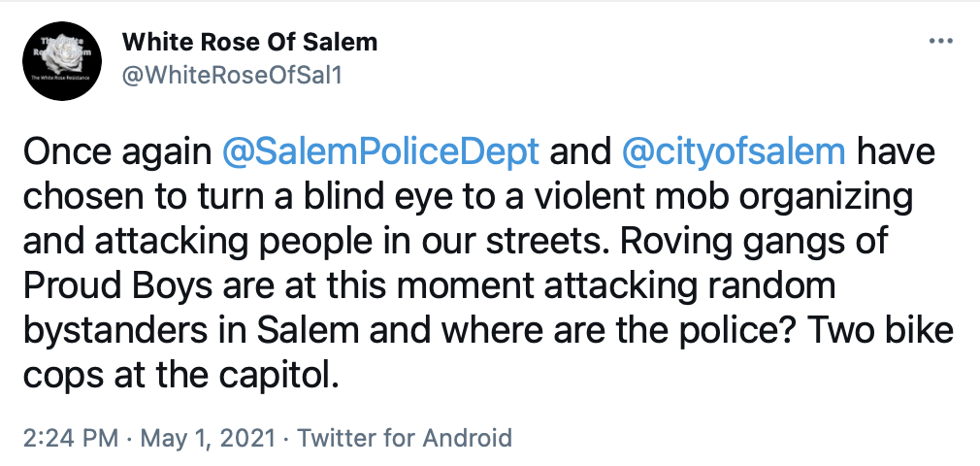The image size is (980, 466).
Task: Open the Twitter for Android source link
Action: [404, 437]
